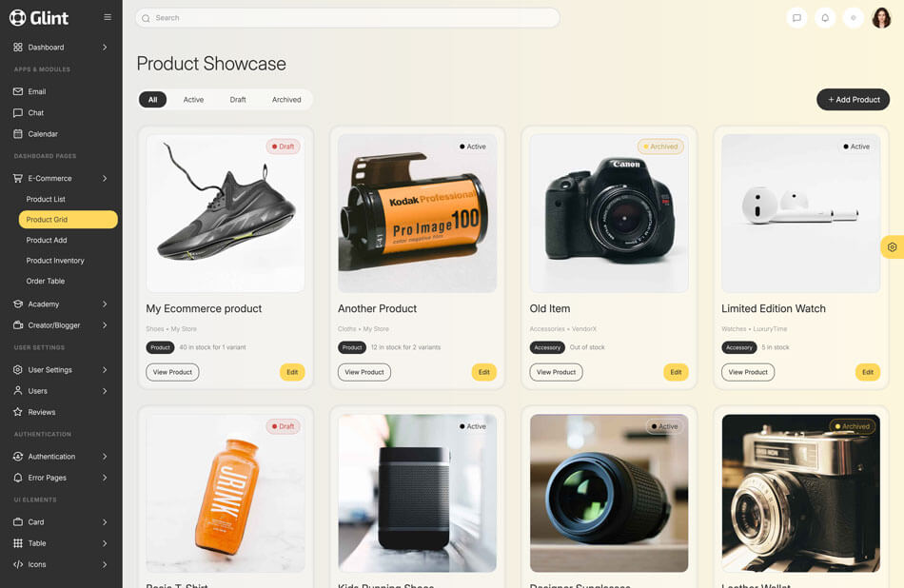Screen dimensions: 904x588
Task: Toggle the sidebar hamburger menu icon
Action: tap(108, 17)
